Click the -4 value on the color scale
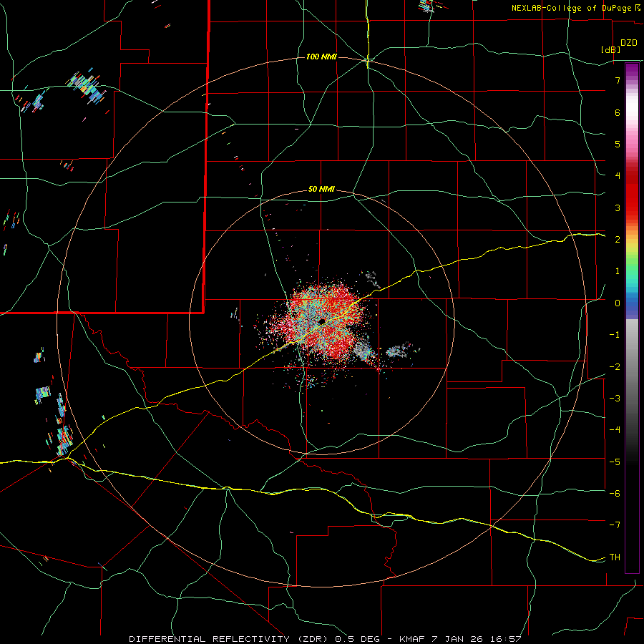 click(x=615, y=430)
